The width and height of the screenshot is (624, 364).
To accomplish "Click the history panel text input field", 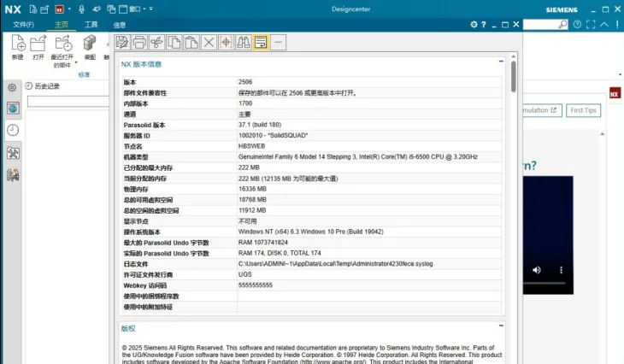I will click(68, 102).
